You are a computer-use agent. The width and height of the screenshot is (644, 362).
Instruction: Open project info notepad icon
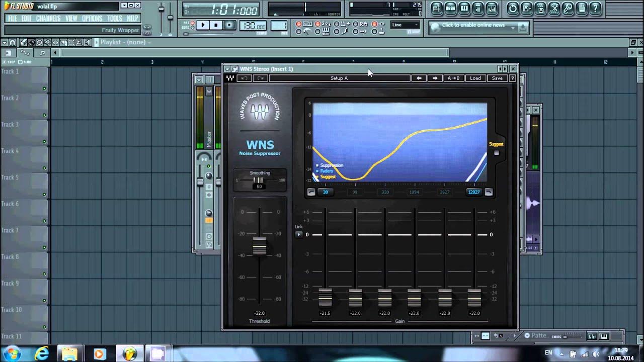coord(582,8)
